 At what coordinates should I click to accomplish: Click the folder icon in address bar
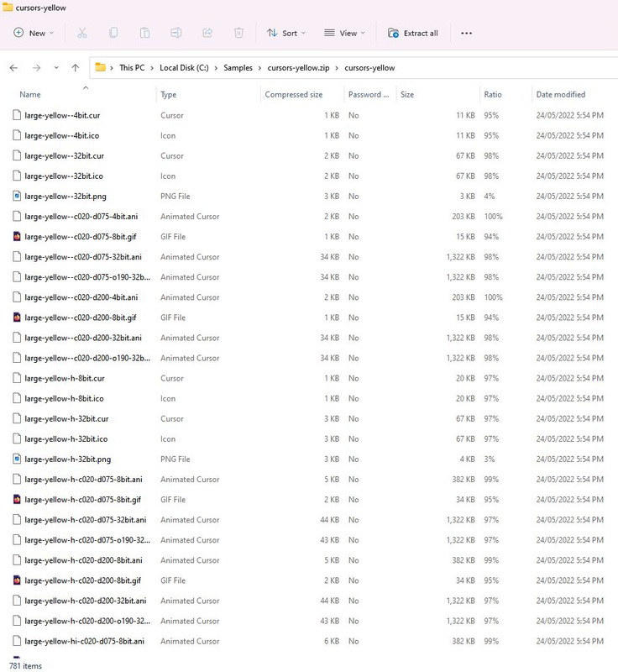click(100, 67)
